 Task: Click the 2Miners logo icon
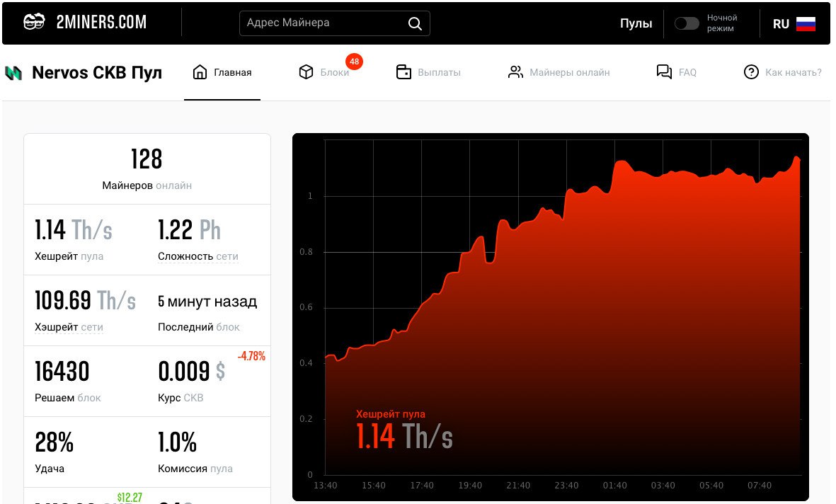(34, 22)
